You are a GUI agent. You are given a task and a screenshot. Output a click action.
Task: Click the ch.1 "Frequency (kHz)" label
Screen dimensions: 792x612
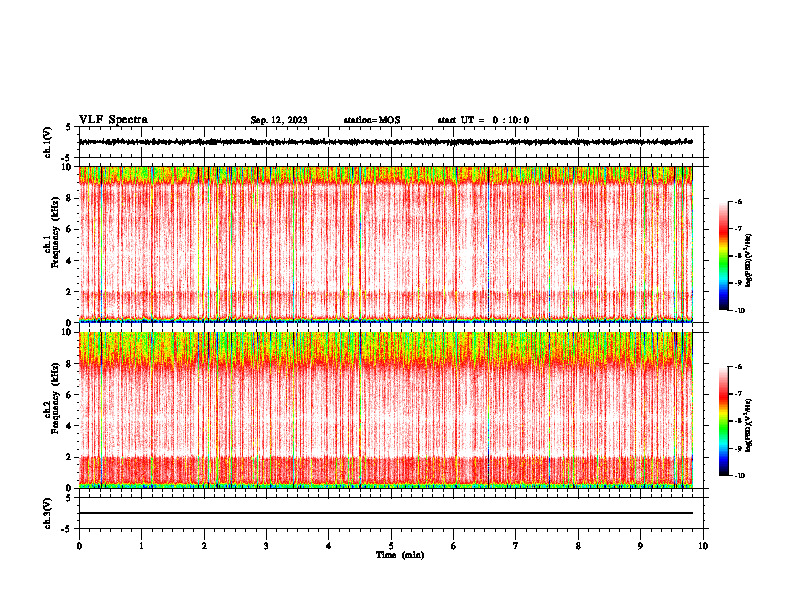(56, 233)
